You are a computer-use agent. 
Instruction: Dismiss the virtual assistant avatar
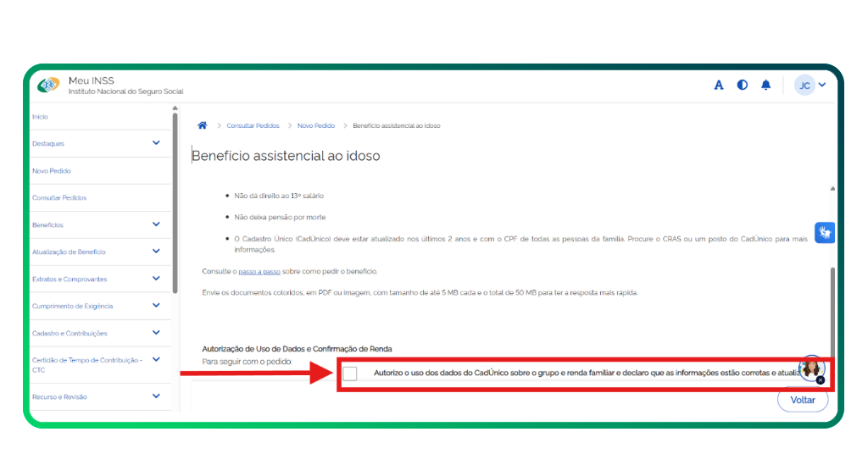pos(821,380)
